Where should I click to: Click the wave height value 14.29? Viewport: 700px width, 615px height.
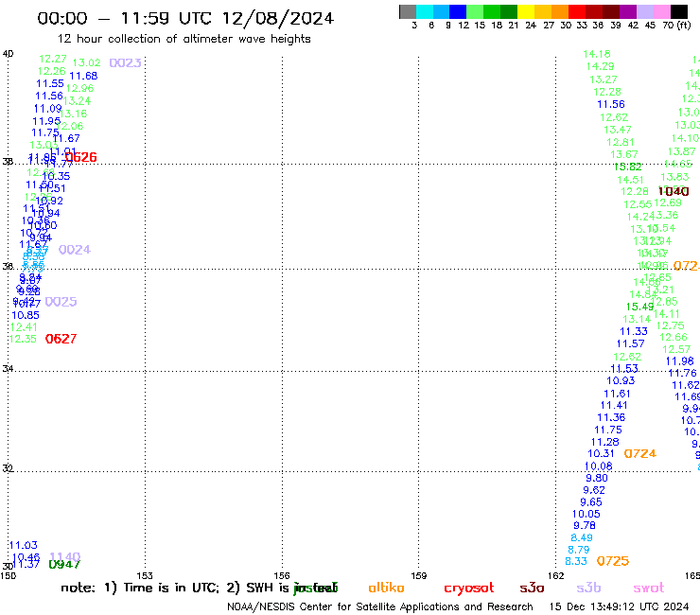600,66
